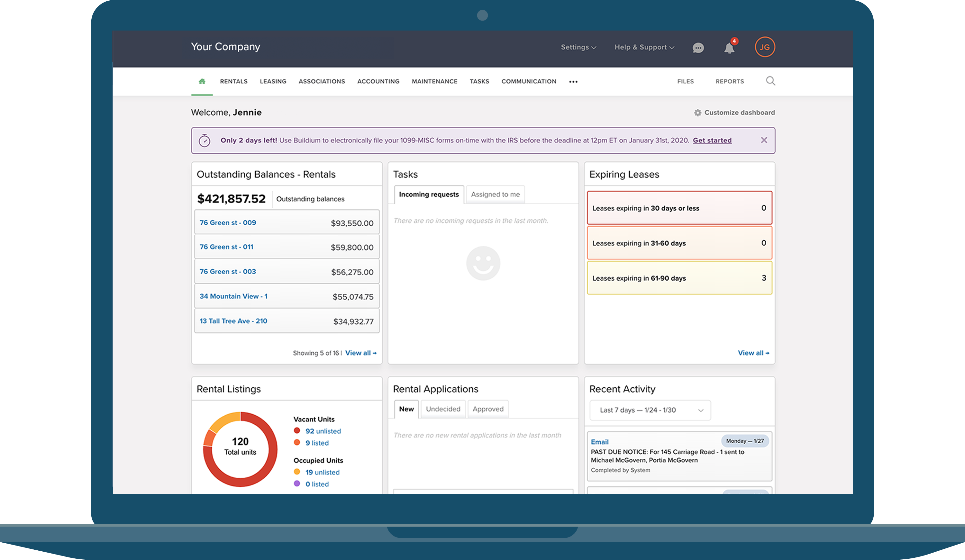Viewport: 965px width, 560px height.
Task: Select the Undecided applications tab
Action: [443, 409]
